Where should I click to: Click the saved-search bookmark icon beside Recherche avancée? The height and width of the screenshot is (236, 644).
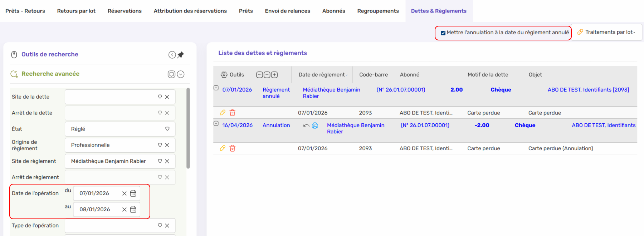(172, 74)
